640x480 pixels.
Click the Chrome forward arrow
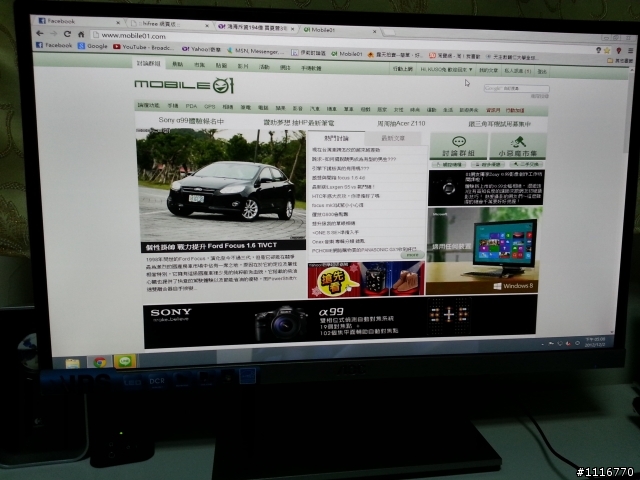click(x=53, y=33)
